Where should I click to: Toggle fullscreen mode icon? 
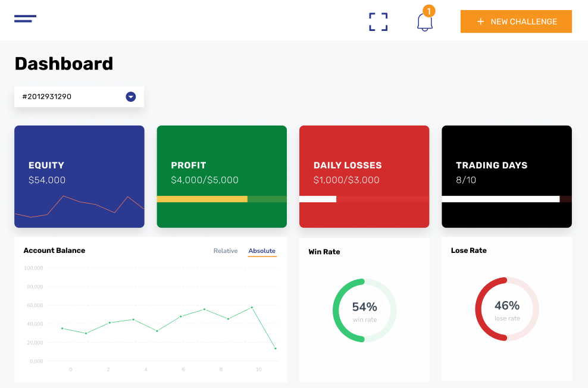(378, 21)
